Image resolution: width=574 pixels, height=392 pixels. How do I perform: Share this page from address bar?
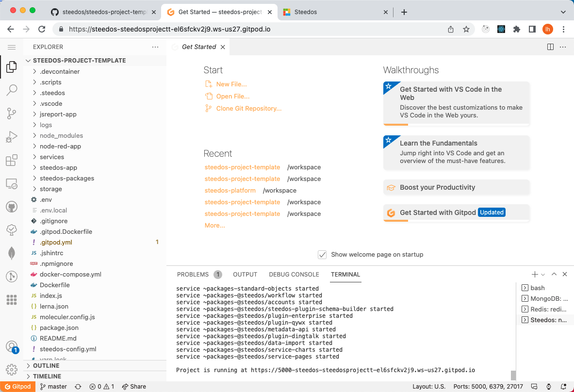click(451, 29)
